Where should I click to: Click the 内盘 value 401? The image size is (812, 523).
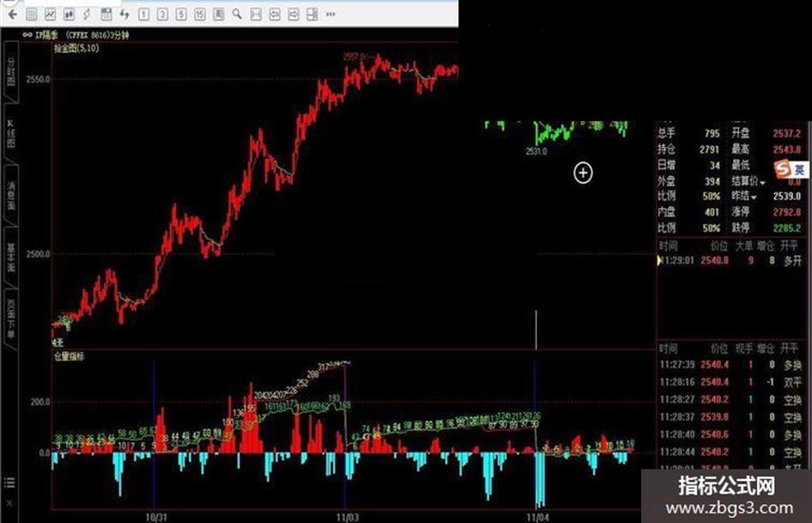712,212
